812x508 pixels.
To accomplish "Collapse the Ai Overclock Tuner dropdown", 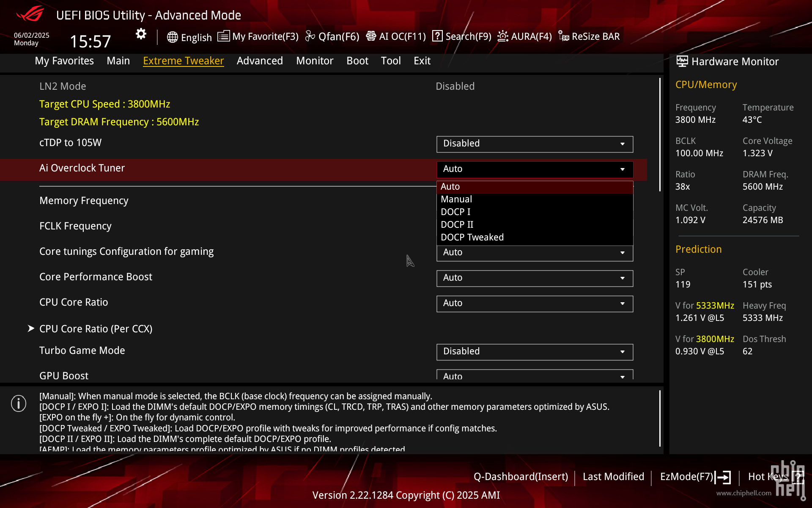I will point(535,169).
